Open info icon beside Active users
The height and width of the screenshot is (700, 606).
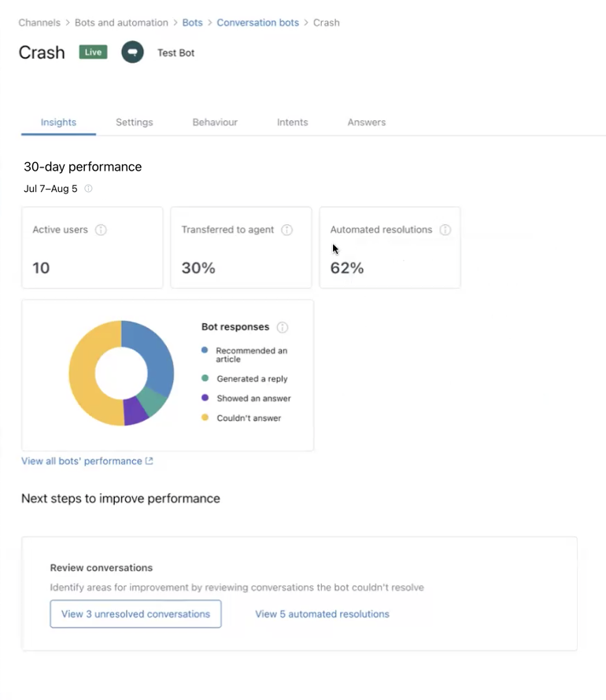[x=101, y=230]
